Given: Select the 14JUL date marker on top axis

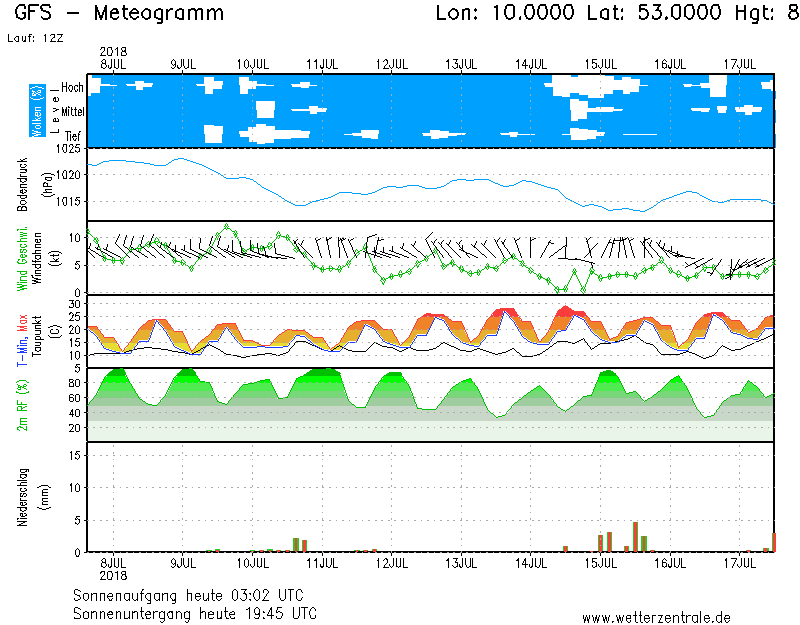Looking at the screenshot, I should click(530, 64).
